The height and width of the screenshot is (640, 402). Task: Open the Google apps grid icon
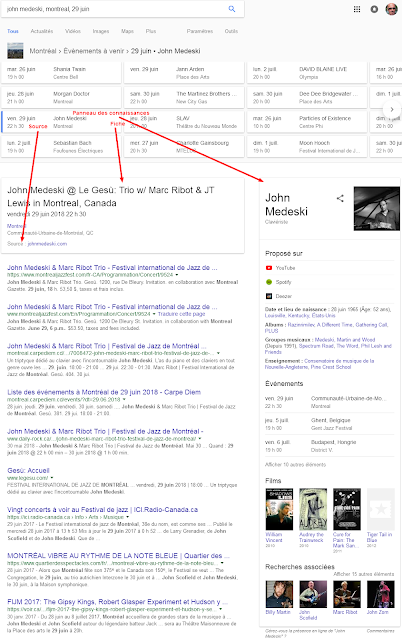click(x=357, y=9)
